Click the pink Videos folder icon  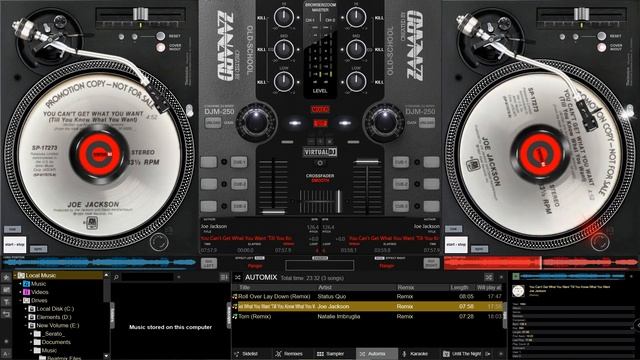27,292
